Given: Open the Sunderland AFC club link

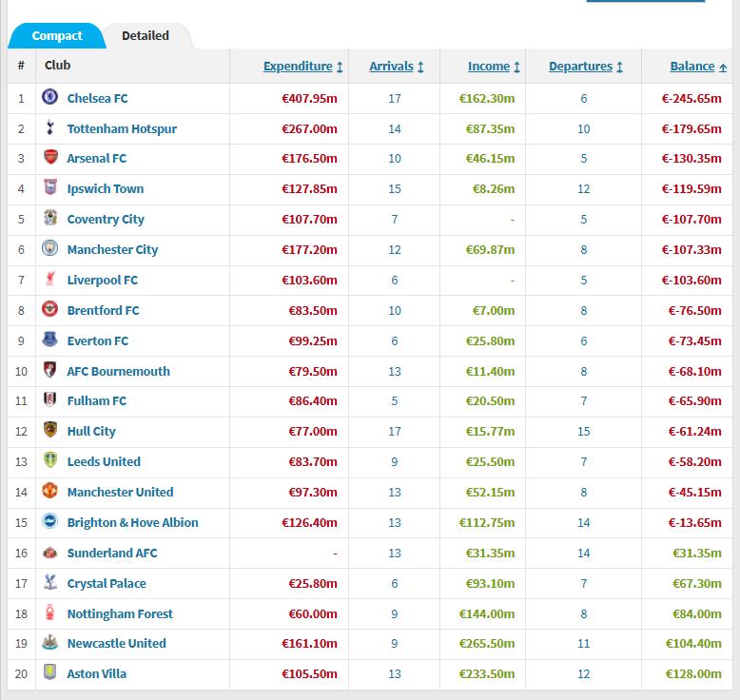Looking at the screenshot, I should 112,554.
